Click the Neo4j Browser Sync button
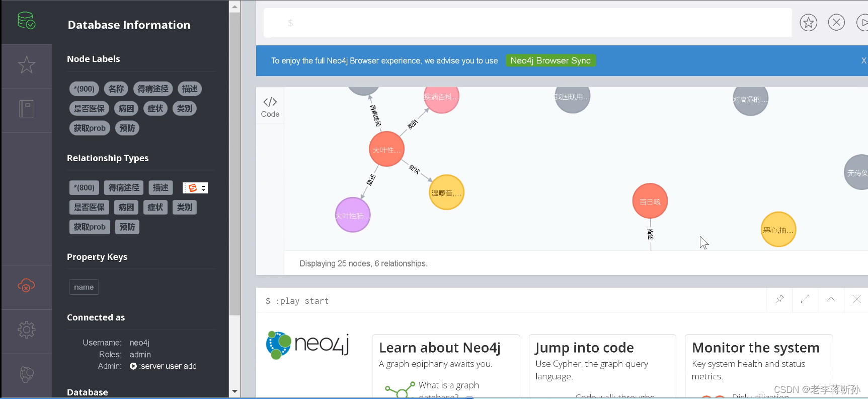This screenshot has width=868, height=399. [550, 60]
